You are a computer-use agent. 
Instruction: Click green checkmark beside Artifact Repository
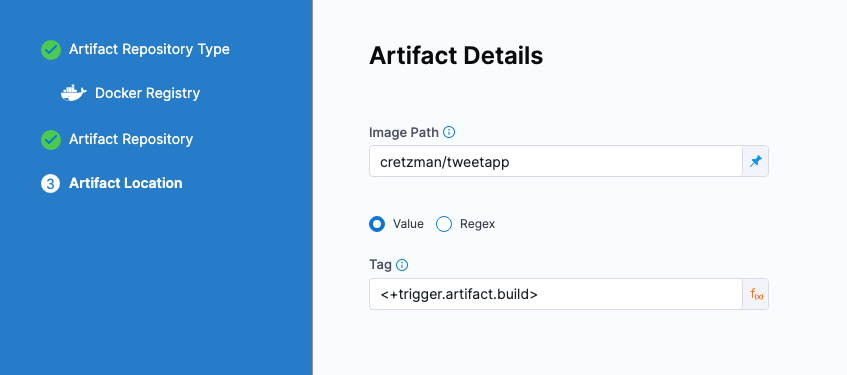click(x=51, y=139)
